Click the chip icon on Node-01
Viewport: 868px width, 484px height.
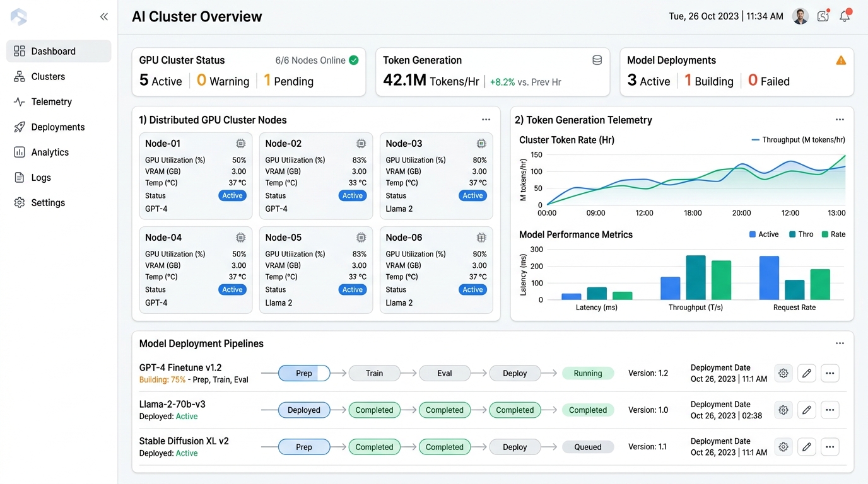coord(240,144)
